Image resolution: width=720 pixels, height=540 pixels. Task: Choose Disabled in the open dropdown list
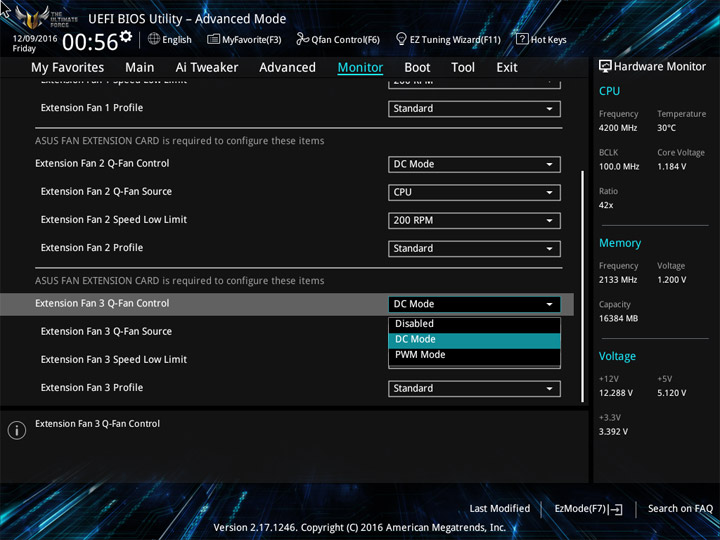pos(474,324)
